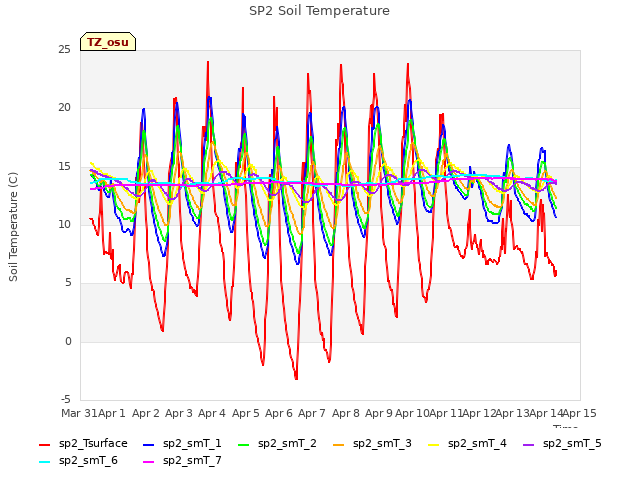Click the red sp2_Tsurface legend swatch
Viewport: 640px width, 480px height.
(44, 444)
